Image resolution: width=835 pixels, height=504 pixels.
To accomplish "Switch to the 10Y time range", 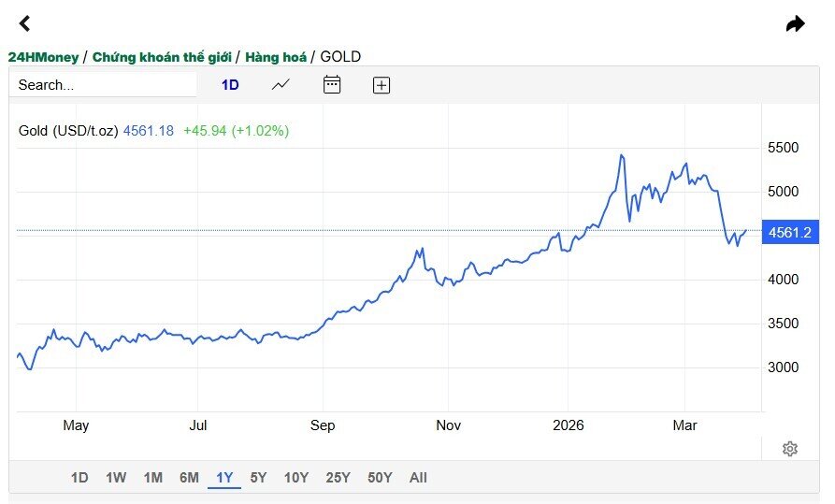I will pos(295,478).
